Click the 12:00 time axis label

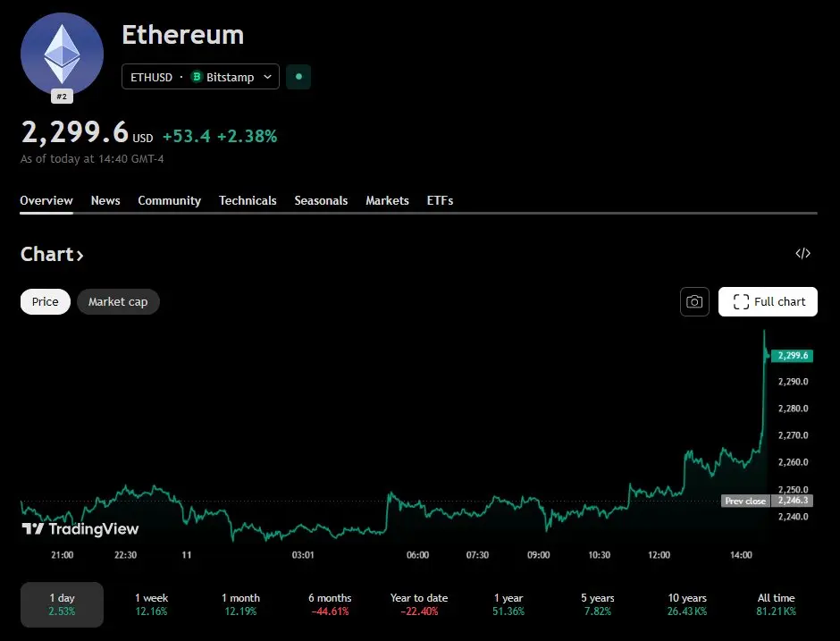coord(659,554)
